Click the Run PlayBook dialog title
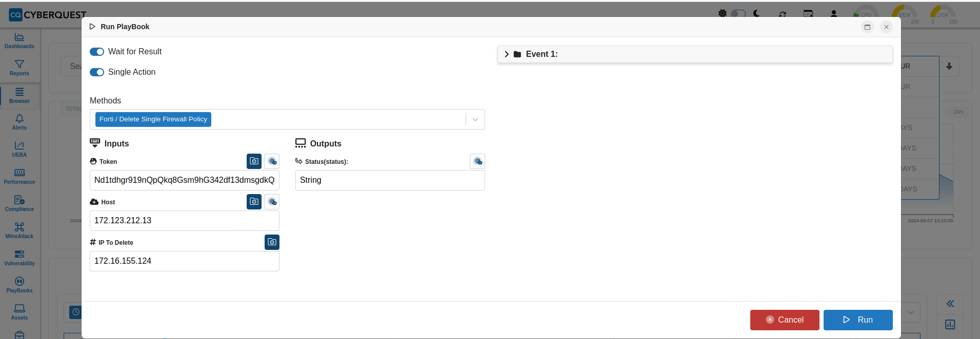Viewport: 980px width, 339px height. 125,27
